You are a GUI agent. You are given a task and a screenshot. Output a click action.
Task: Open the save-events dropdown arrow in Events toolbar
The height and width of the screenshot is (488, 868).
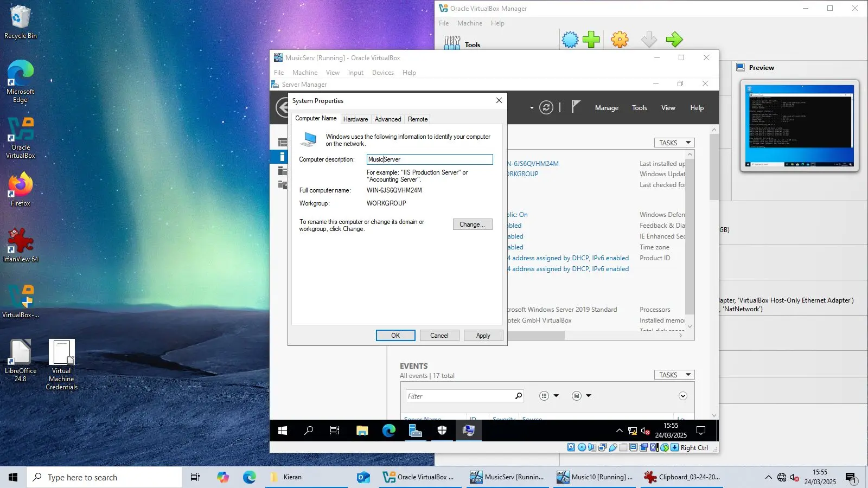(x=589, y=395)
